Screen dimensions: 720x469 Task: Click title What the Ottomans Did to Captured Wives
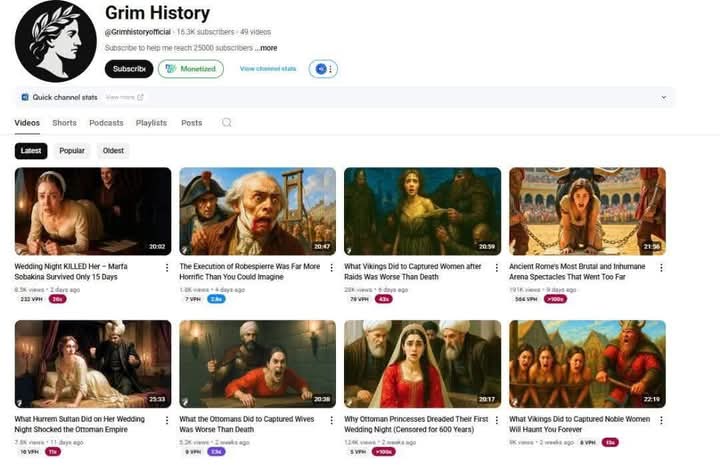coord(247,424)
